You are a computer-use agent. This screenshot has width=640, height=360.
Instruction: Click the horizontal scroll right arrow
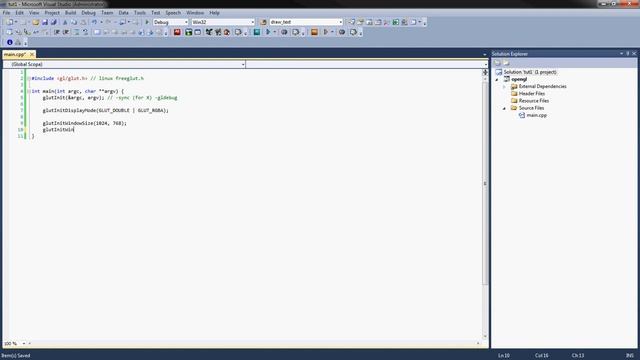coord(478,344)
